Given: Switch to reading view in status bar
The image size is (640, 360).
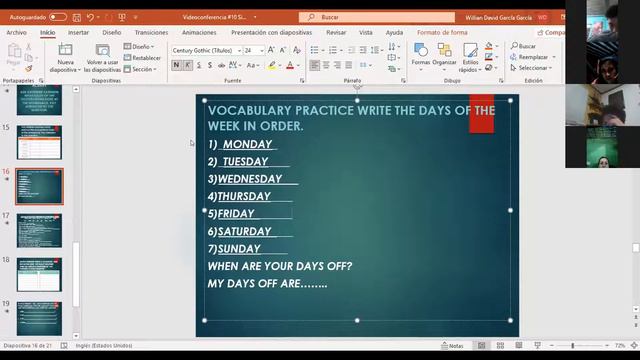Looking at the screenshot, I should point(518,346).
